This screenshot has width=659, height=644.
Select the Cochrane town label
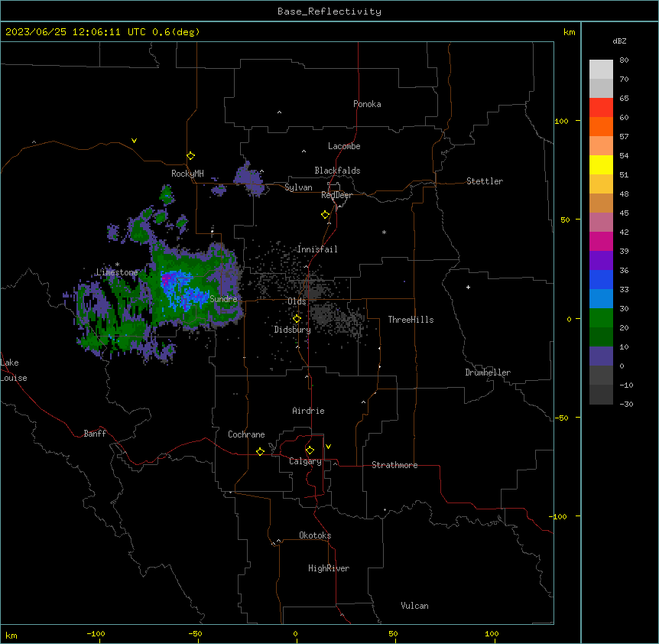[x=246, y=434]
